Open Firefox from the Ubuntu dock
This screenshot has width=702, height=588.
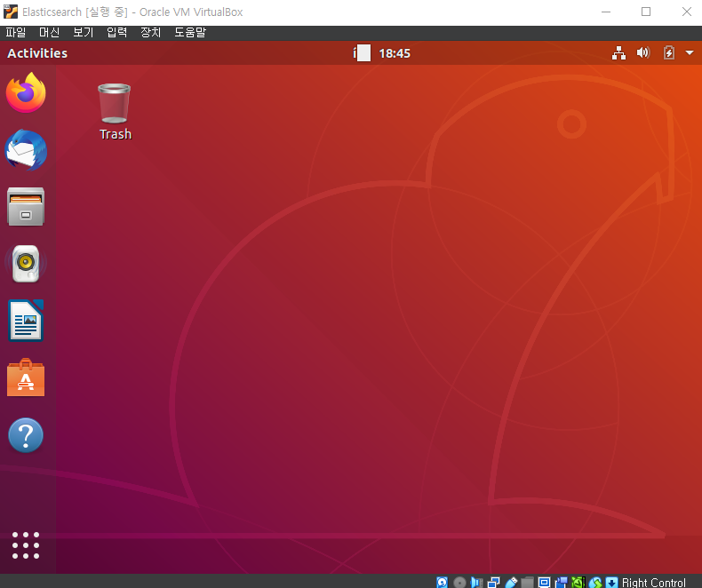(26, 92)
